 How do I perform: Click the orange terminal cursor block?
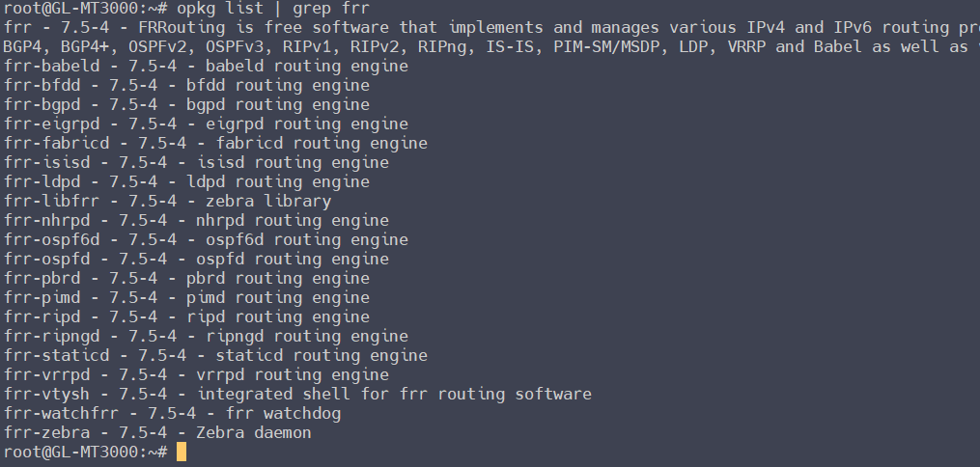181,453
